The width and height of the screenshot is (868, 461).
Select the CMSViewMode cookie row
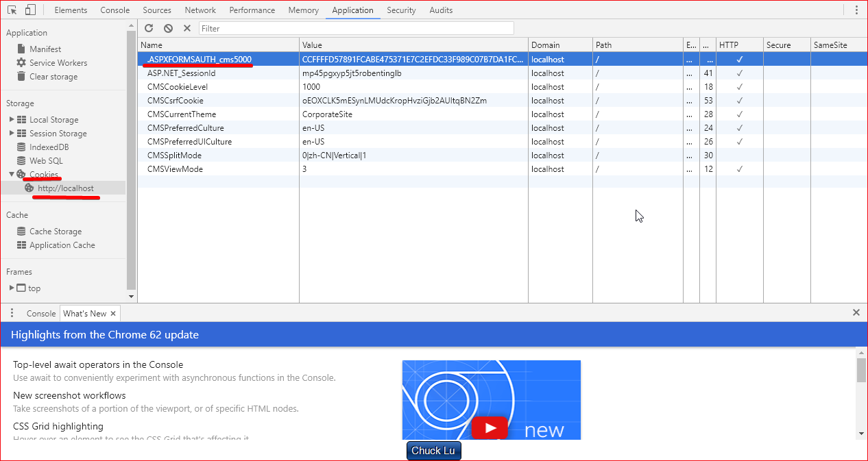(x=503, y=169)
